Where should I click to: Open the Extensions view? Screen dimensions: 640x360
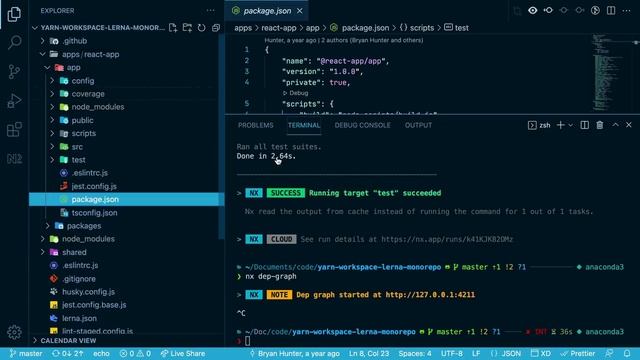point(14,130)
